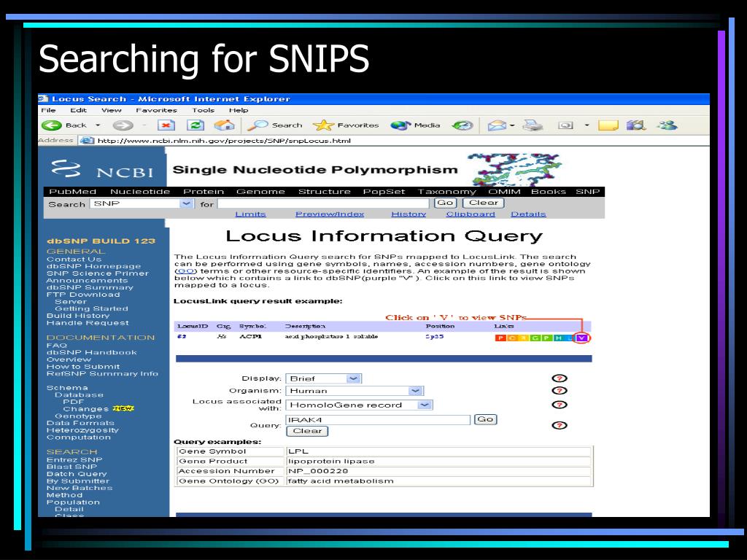This screenshot has width=747, height=560.
Task: Open the Edit menu
Action: [x=79, y=111]
